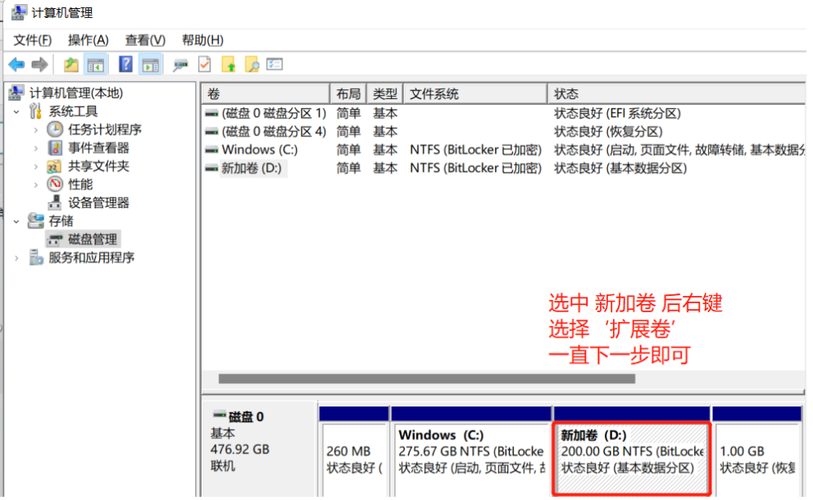This screenshot has height=500, width=813.
Task: Sort by 文件系统 column header
Action: [x=434, y=94]
